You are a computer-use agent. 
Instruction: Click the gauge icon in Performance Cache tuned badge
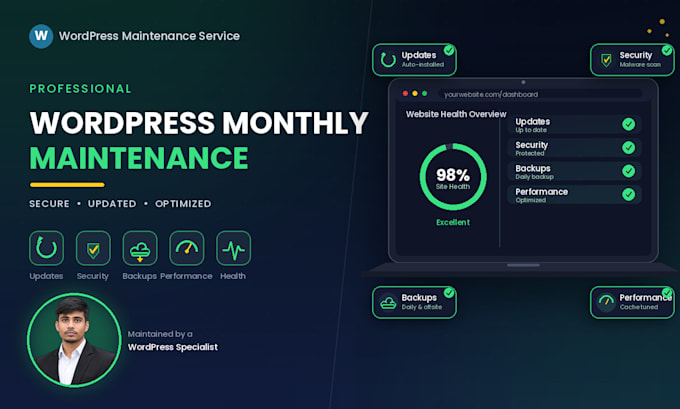pyautogui.click(x=606, y=301)
